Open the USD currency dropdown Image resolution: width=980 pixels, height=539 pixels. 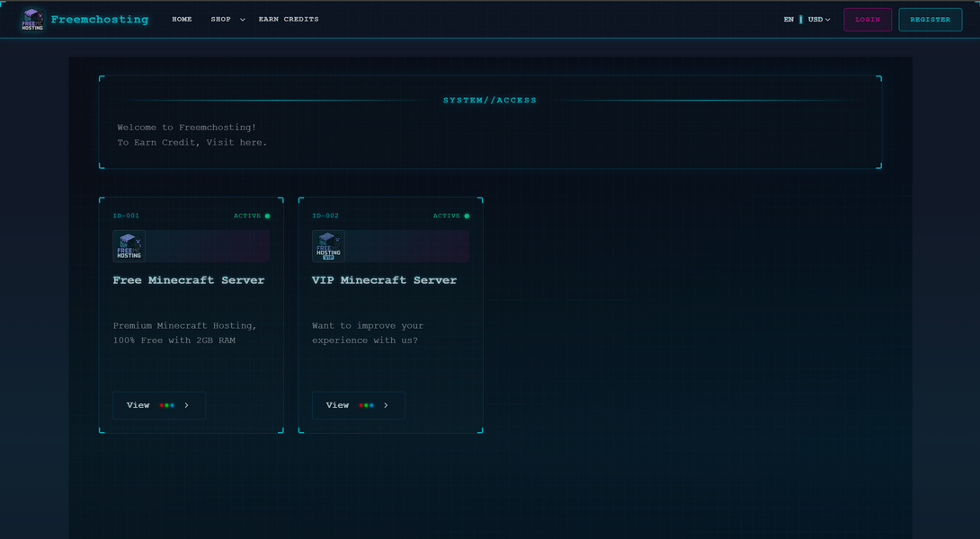[x=819, y=20]
